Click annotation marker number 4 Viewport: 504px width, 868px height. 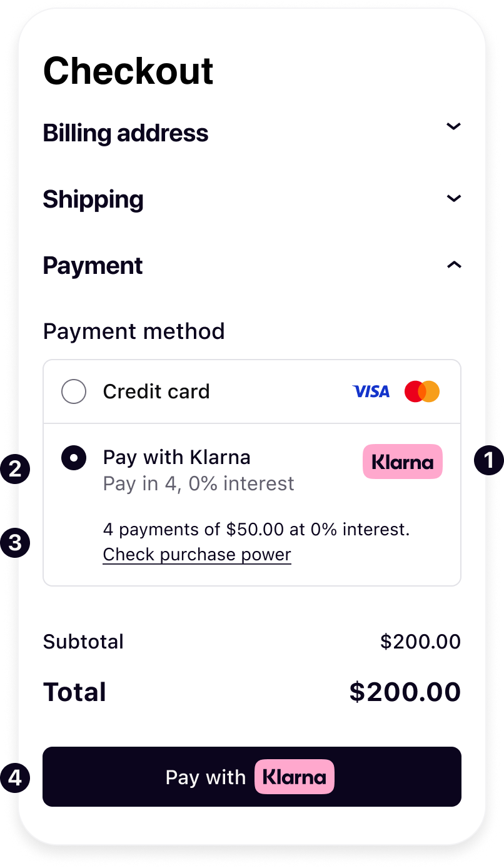(x=15, y=778)
